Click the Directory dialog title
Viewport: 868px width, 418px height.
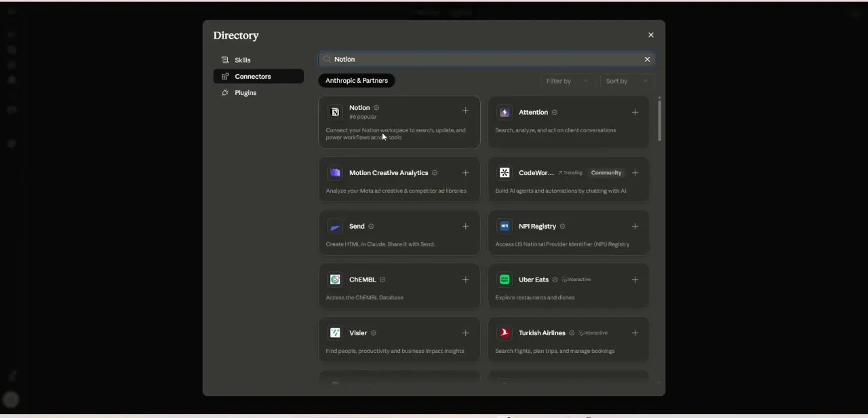click(236, 35)
